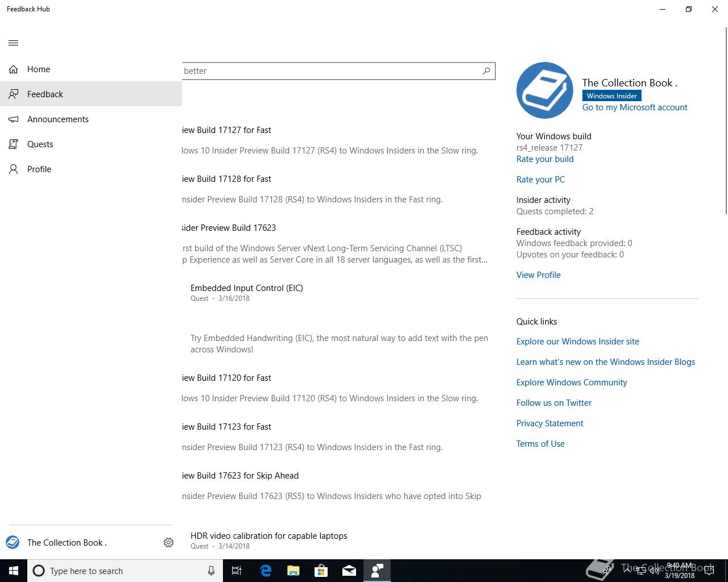Open Build 17128 for Fast announcement
728x582 pixels.
(x=227, y=178)
